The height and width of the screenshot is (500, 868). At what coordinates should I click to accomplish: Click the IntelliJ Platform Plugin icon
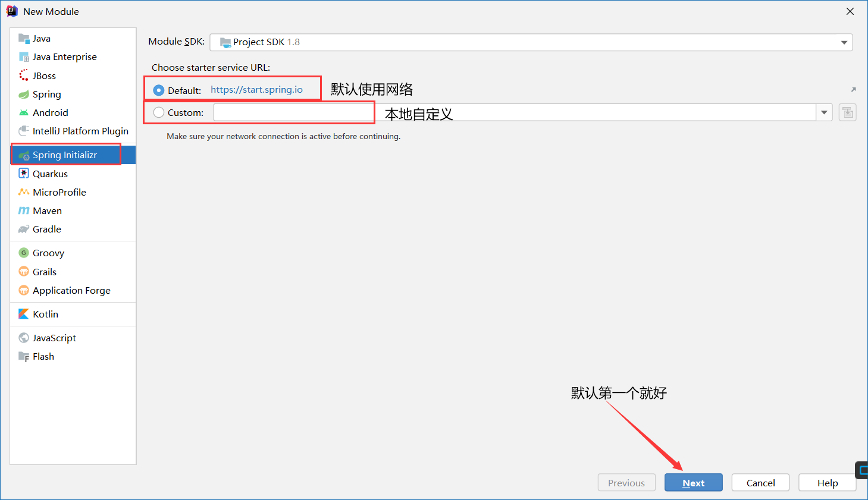[24, 131]
